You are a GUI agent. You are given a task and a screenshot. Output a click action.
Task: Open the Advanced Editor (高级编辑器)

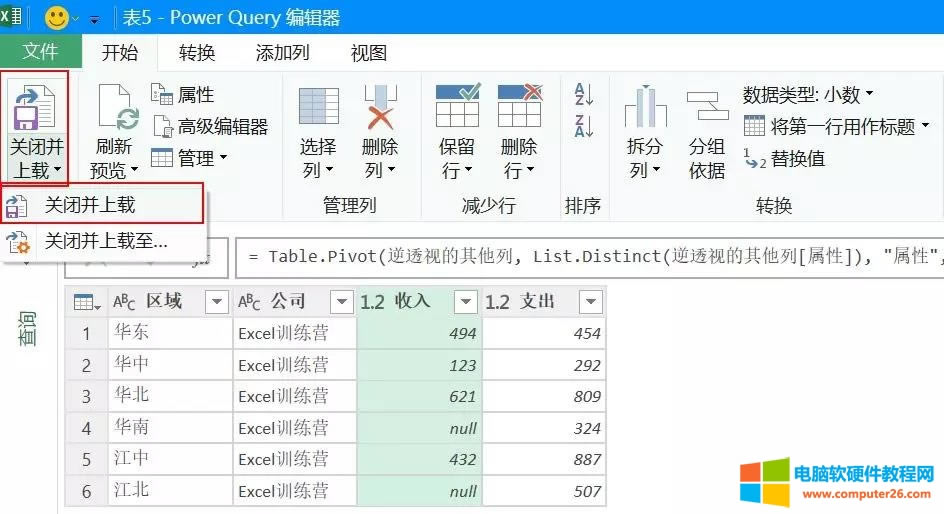coord(210,126)
